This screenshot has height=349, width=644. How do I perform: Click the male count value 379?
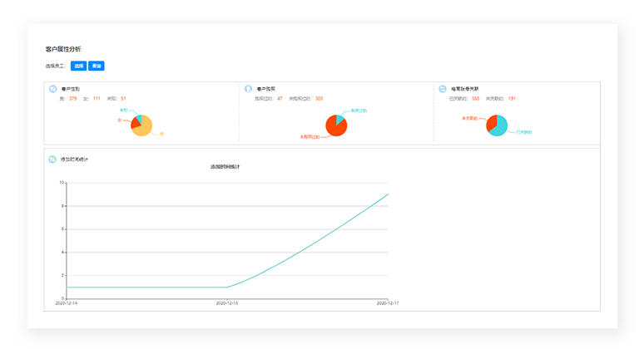pyautogui.click(x=73, y=99)
